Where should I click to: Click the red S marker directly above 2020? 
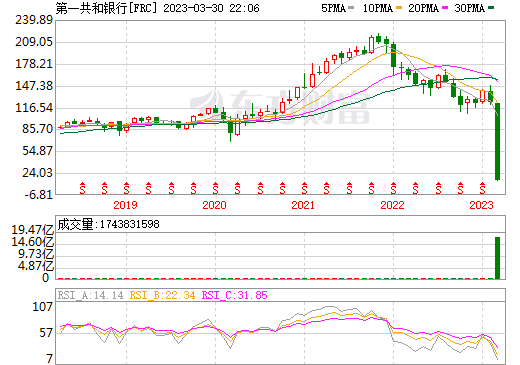pos(215,188)
